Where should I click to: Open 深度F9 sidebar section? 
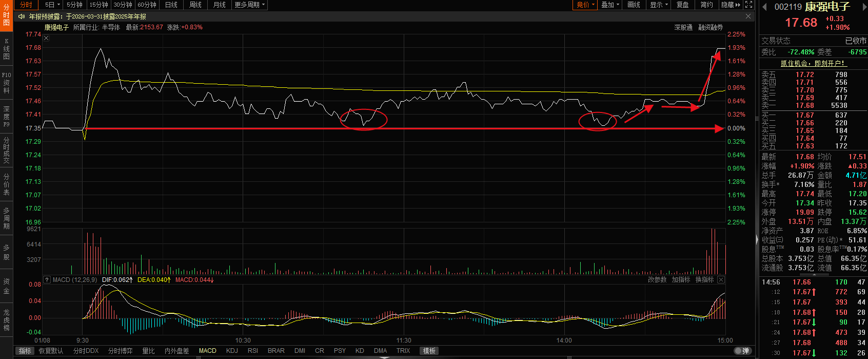click(6, 117)
